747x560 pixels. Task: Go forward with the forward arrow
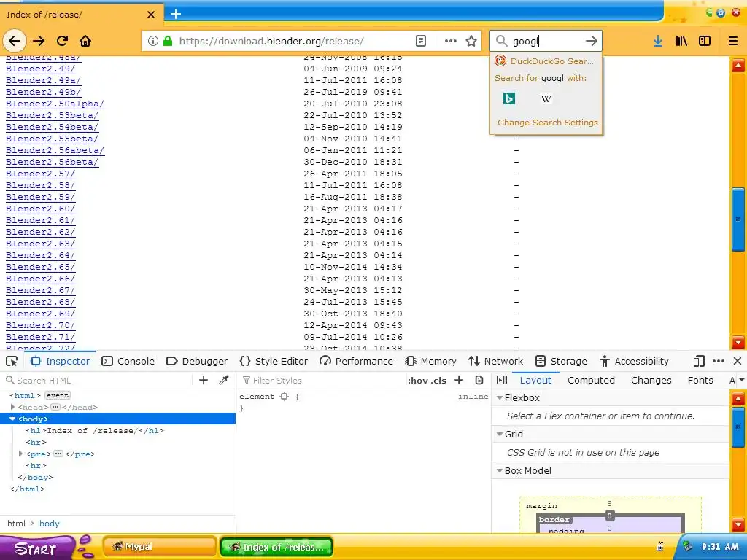click(x=39, y=41)
